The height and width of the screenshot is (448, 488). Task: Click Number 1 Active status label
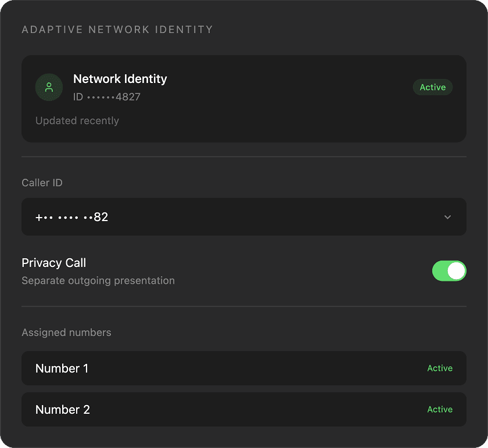click(x=440, y=368)
